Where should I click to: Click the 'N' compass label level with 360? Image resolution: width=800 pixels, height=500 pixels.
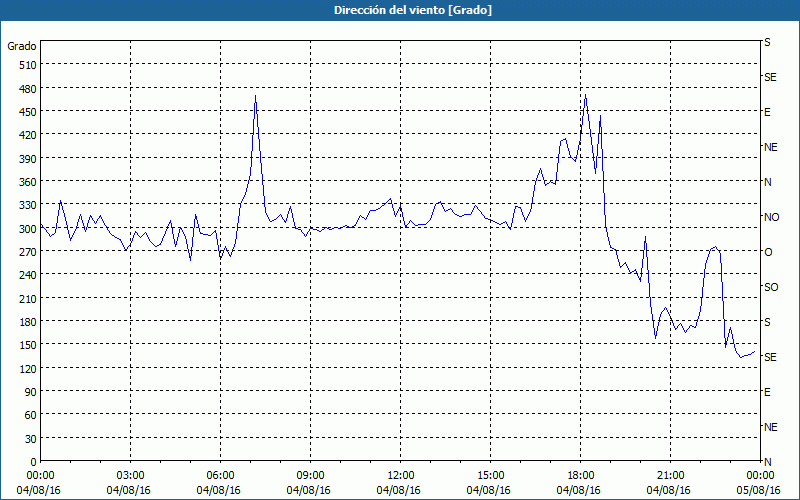[x=768, y=182]
